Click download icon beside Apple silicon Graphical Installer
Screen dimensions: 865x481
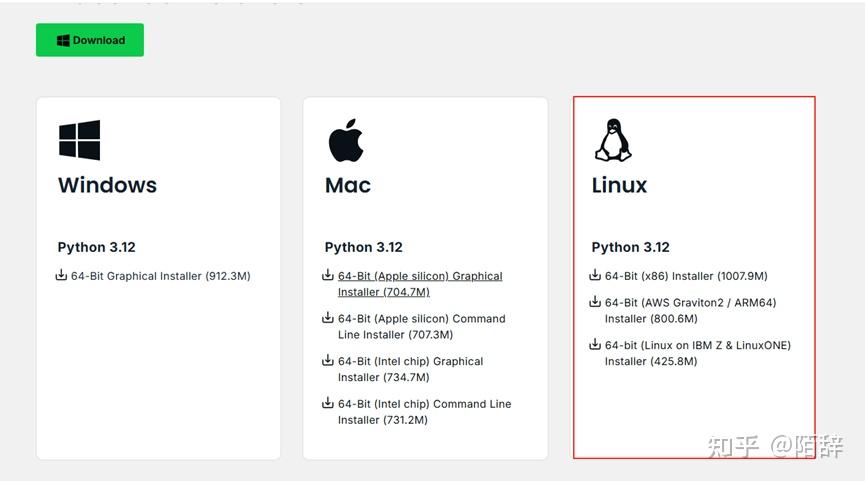[328, 275]
